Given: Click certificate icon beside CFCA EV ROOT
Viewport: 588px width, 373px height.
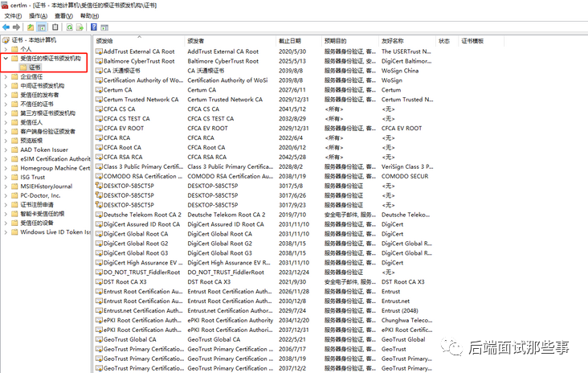Looking at the screenshot, I should [99, 129].
